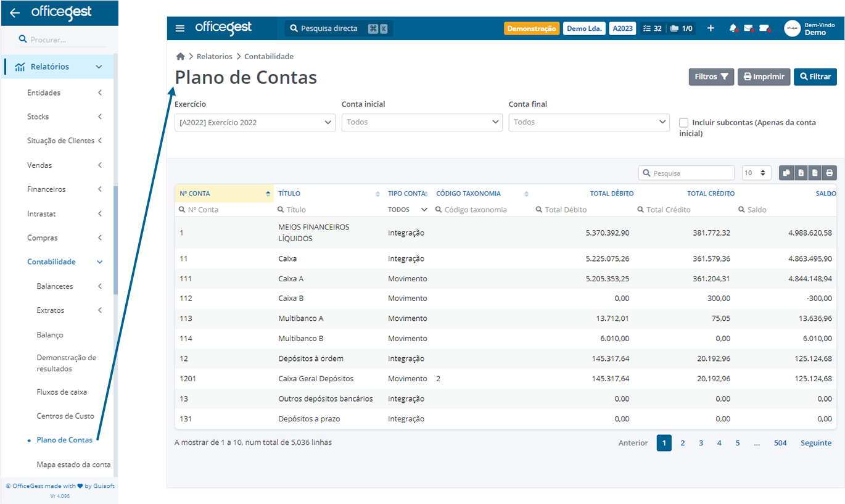Go home via the breadcrumb house icon

coord(180,56)
